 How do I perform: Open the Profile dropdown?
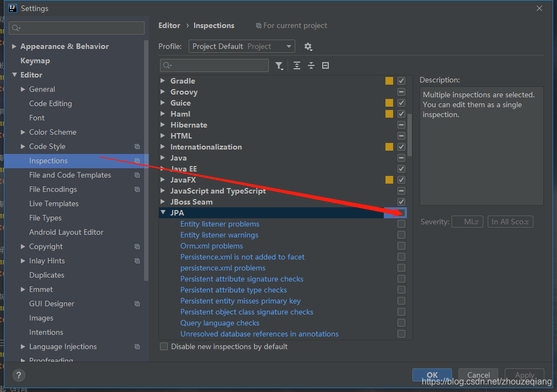[x=242, y=47]
